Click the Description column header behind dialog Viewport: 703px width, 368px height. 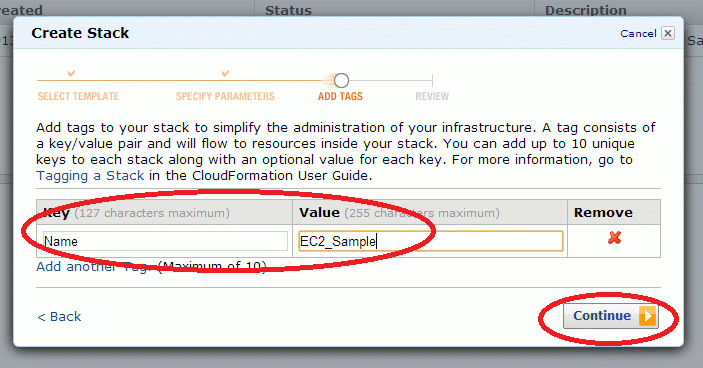point(586,10)
